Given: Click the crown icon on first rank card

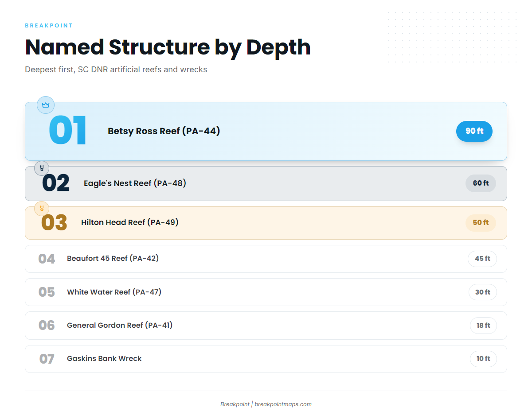Looking at the screenshot, I should pos(46,105).
